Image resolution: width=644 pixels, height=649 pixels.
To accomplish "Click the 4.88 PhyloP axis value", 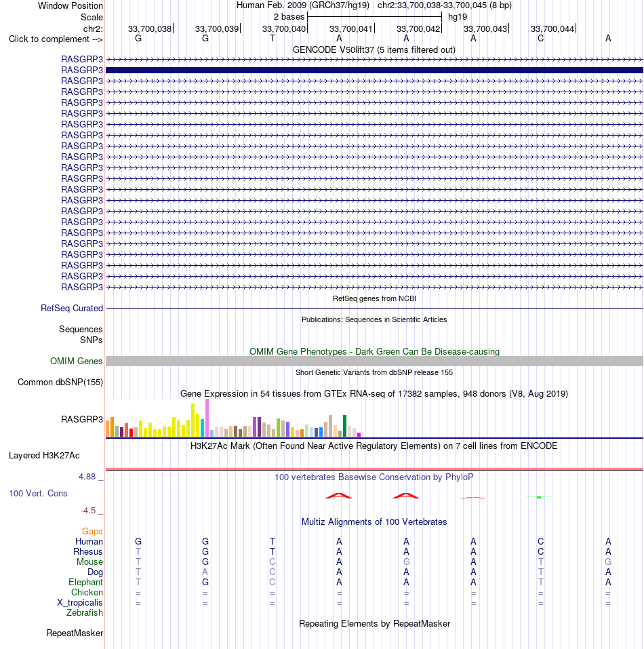I will [x=87, y=476].
